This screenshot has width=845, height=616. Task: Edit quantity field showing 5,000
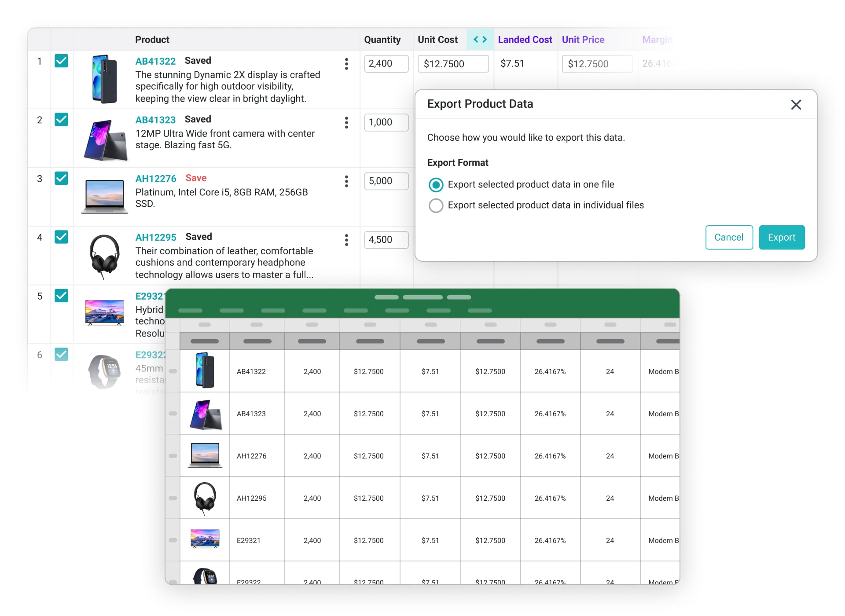point(386,181)
